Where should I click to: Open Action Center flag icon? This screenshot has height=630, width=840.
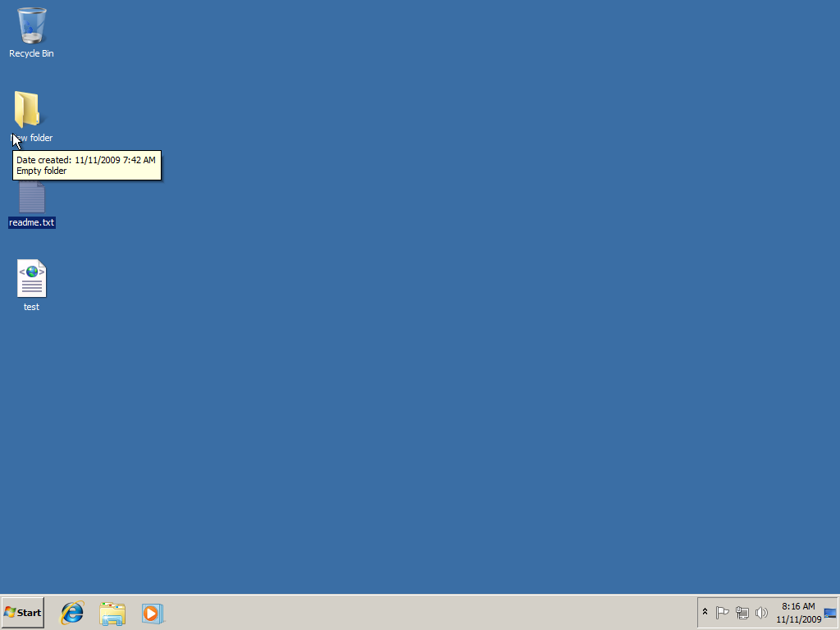(722, 612)
